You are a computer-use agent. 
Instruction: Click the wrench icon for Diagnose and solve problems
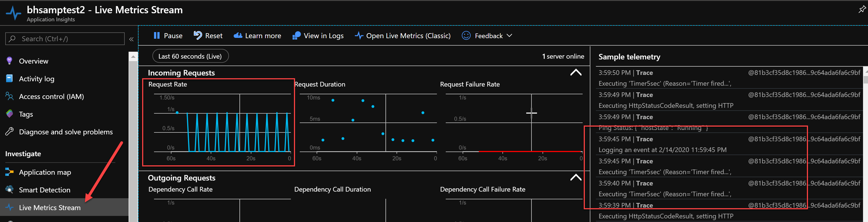pos(9,132)
